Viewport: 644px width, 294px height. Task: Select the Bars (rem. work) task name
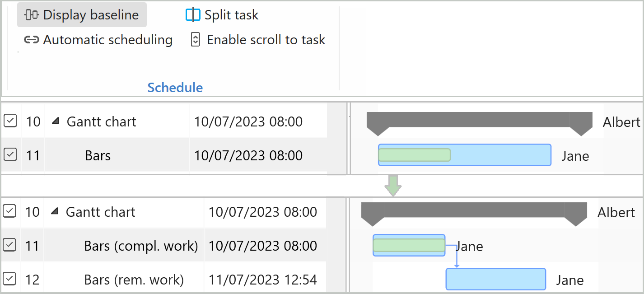(x=134, y=280)
